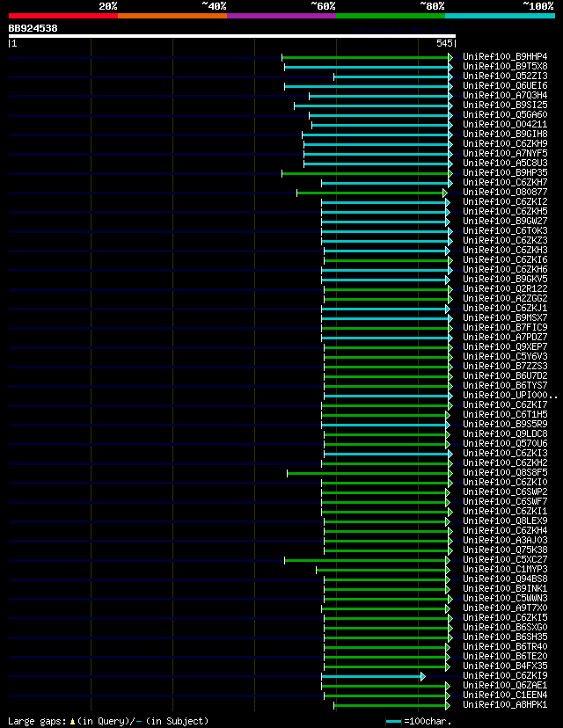Select the UniRef100_Q2R122 label
563x728 pixels.
(505, 288)
